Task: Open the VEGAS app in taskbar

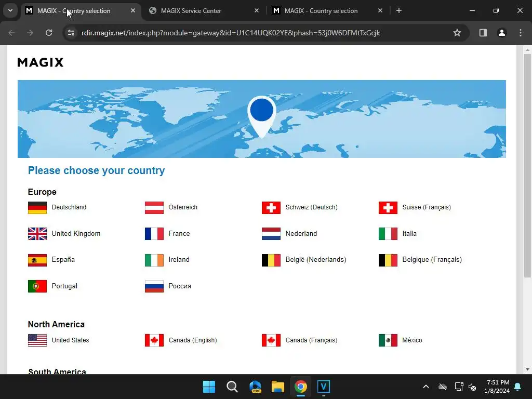Action: point(323,387)
